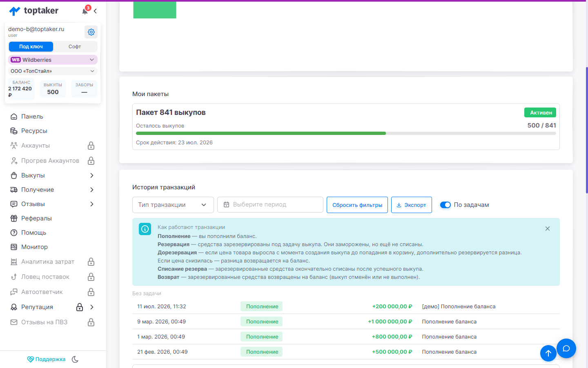
Task: Click the Выкупы 500 counter card
Action: 53,89
